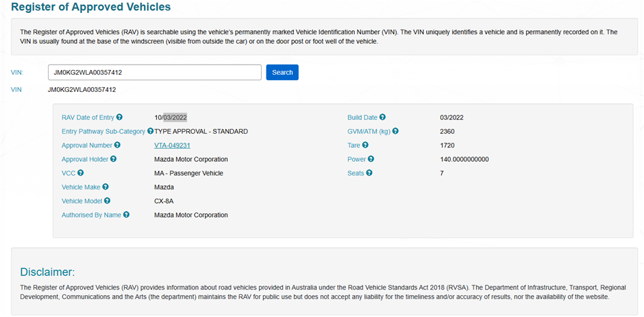644x317 pixels.
Task: Click the help icon beside Vehicle Model
Action: click(107, 201)
